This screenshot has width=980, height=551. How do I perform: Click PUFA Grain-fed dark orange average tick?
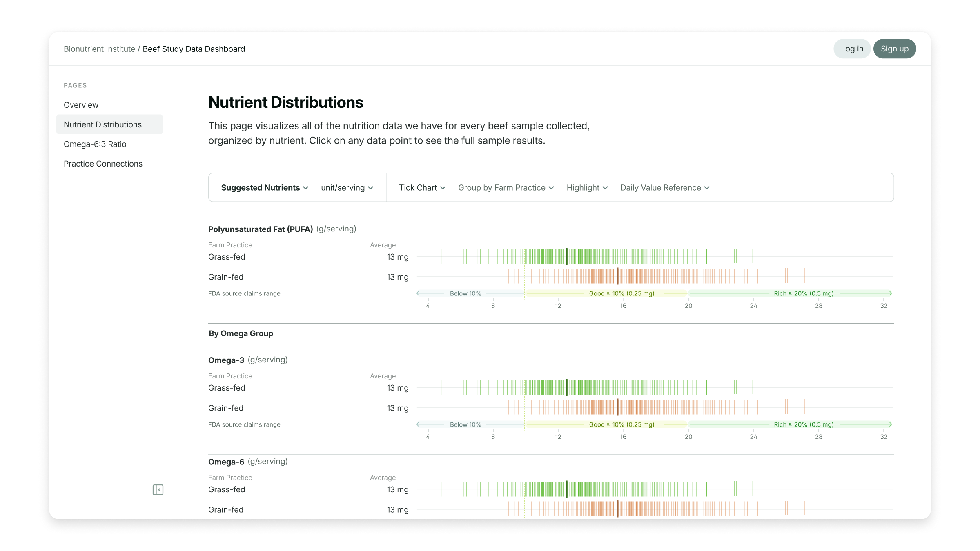(617, 276)
